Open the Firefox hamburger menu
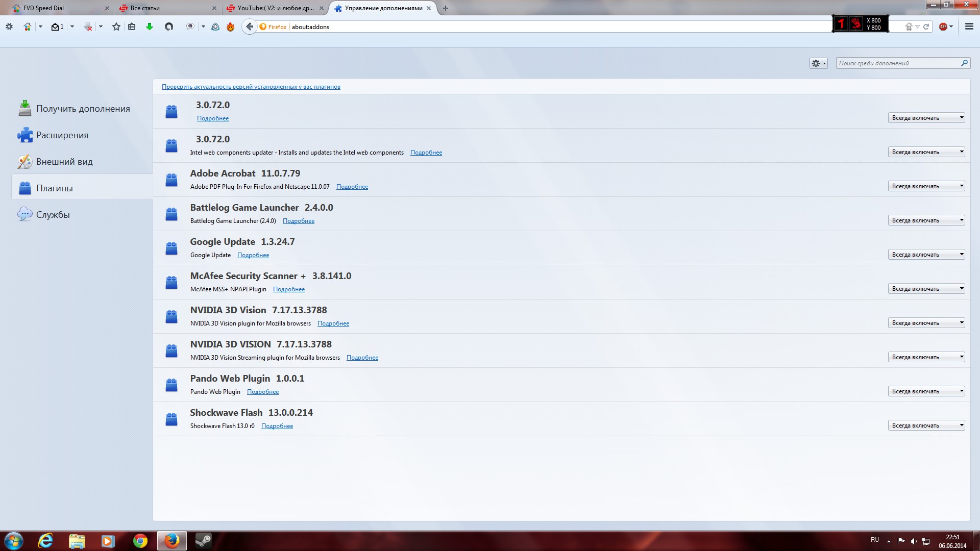The height and width of the screenshot is (551, 980). coord(969,27)
